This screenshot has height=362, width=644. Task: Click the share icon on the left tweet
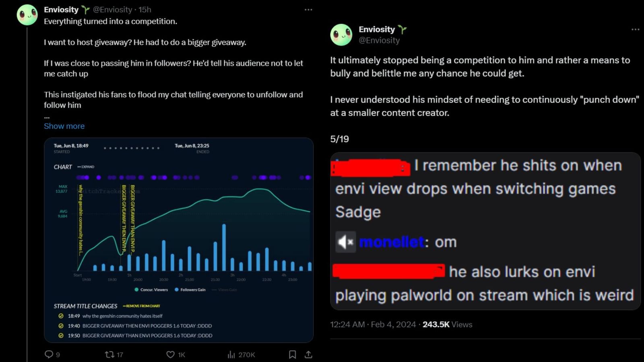click(308, 355)
